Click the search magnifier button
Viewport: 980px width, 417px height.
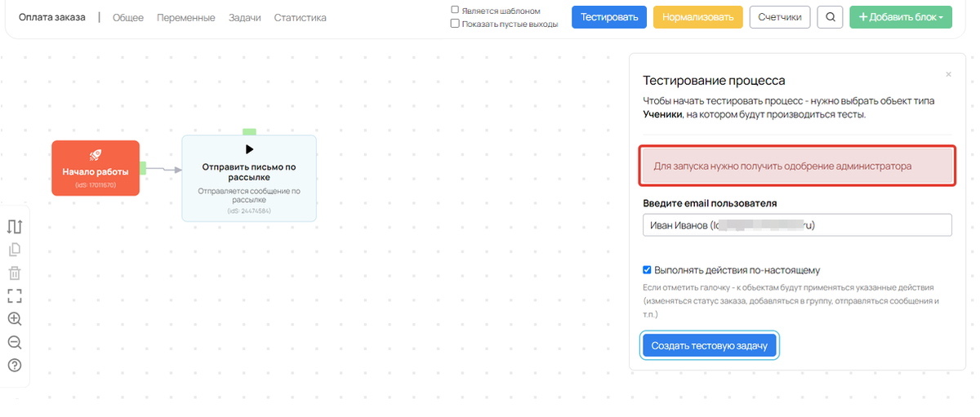pos(830,17)
